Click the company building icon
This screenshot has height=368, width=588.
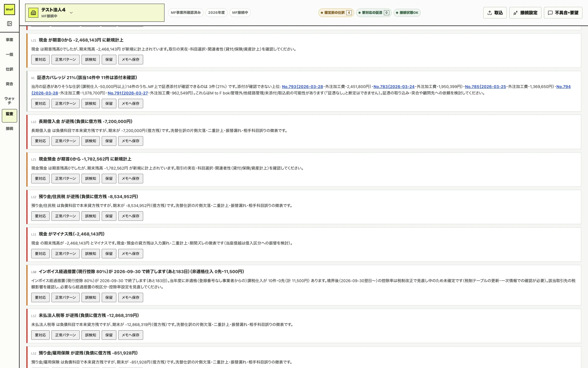(x=33, y=13)
